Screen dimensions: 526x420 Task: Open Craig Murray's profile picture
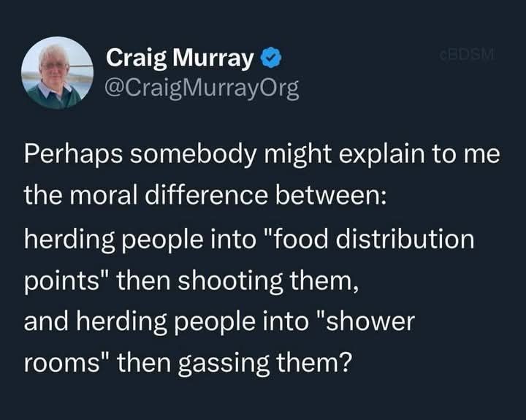click(58, 72)
